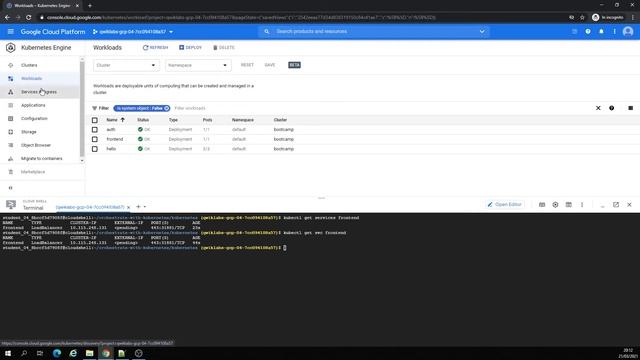Click the Clusters sidebar icon
This screenshot has width=640, height=360.
11,65
